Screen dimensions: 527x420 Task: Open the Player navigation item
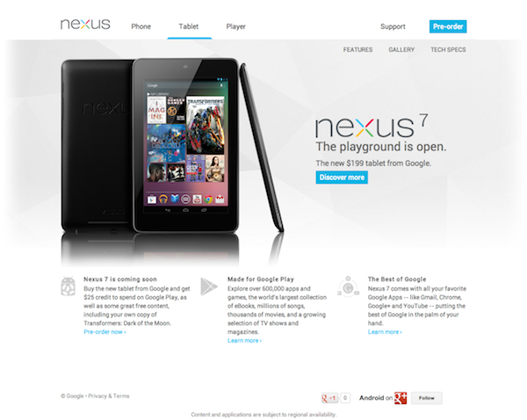click(235, 26)
